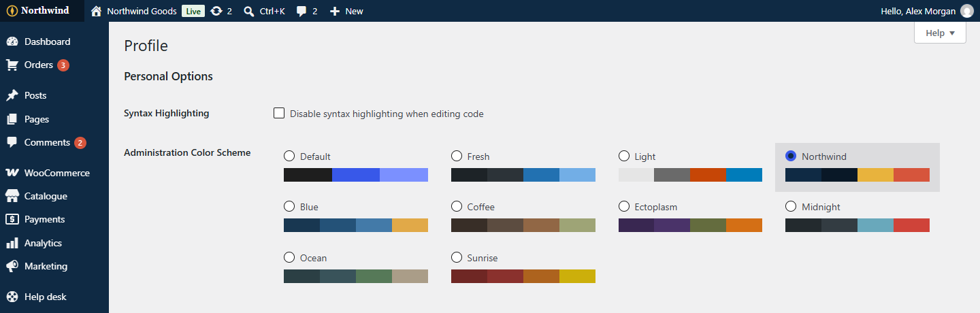Select the Northwind color scheme radio

point(791,156)
